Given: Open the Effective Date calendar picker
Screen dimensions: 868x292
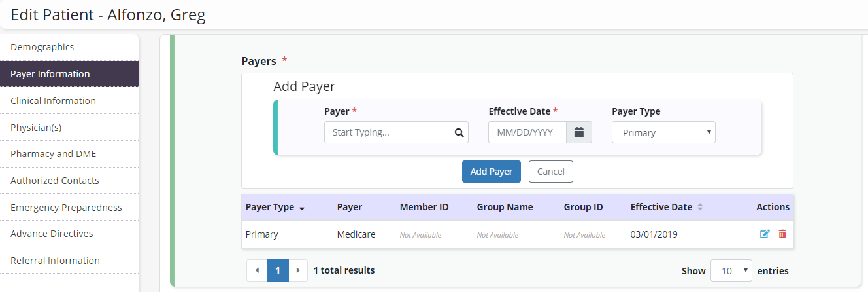Looking at the screenshot, I should pyautogui.click(x=578, y=132).
